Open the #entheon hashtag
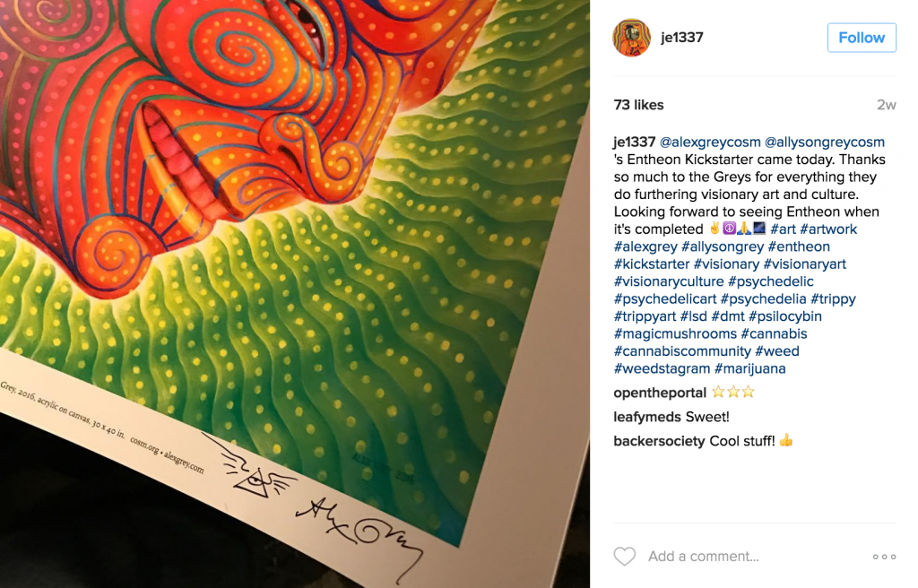This screenshot has width=918, height=588. 799,246
